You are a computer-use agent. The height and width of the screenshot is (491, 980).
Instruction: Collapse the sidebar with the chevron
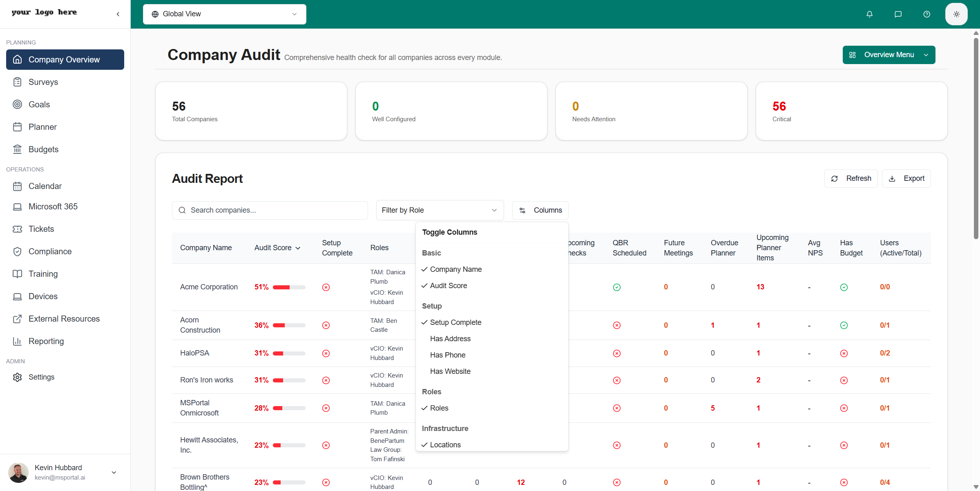(x=118, y=13)
